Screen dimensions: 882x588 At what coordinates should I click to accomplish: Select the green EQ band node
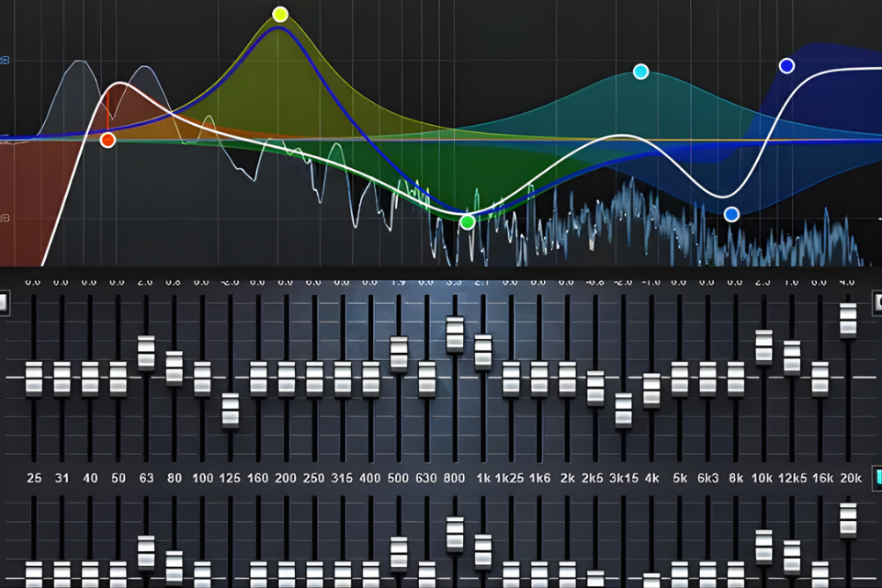point(467,221)
